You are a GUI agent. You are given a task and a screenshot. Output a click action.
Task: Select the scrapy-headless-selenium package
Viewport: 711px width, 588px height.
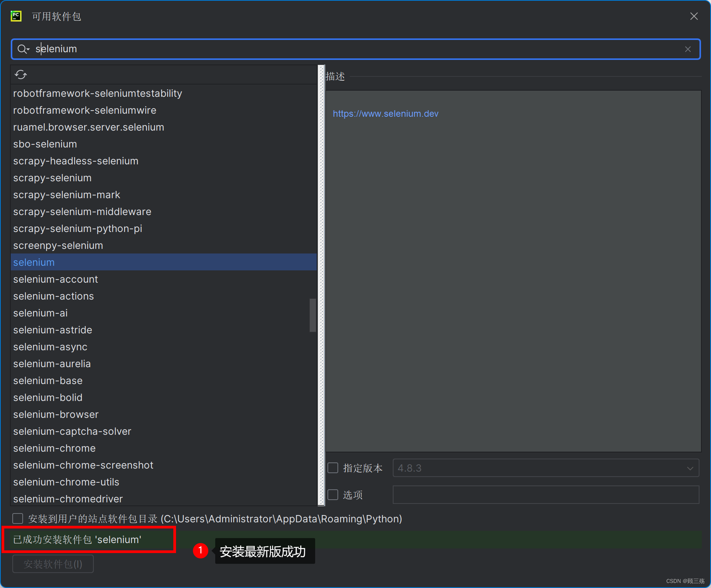[x=164, y=161]
